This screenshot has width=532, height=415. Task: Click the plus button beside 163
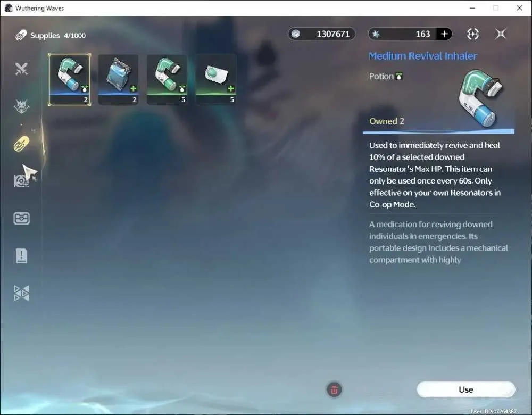[444, 34]
